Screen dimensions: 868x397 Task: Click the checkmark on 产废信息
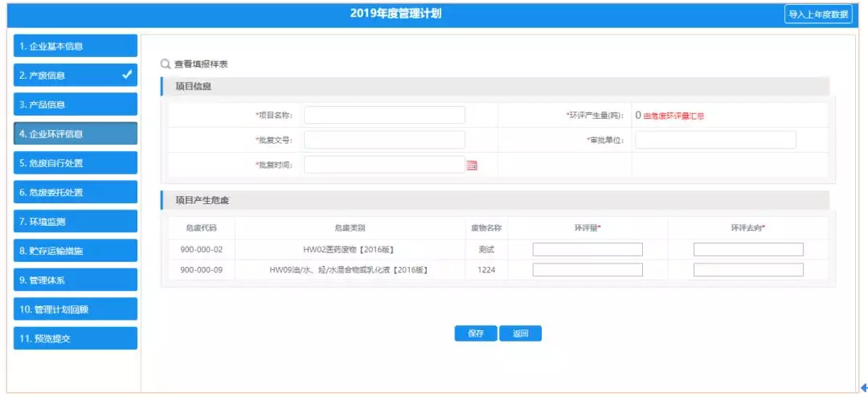[127, 75]
